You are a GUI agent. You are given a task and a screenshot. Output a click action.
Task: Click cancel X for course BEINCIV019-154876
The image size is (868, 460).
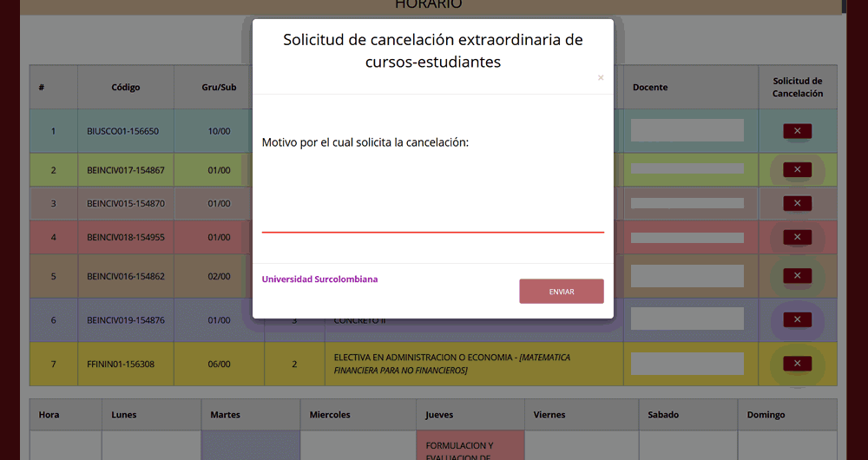pyautogui.click(x=797, y=319)
